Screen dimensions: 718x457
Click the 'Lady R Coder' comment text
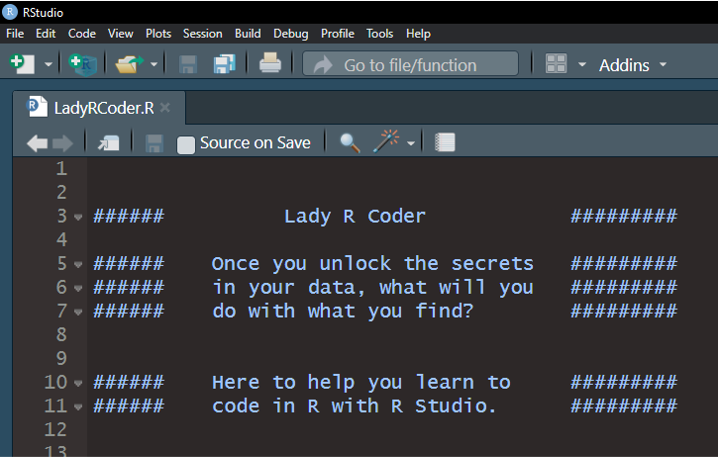click(x=355, y=217)
